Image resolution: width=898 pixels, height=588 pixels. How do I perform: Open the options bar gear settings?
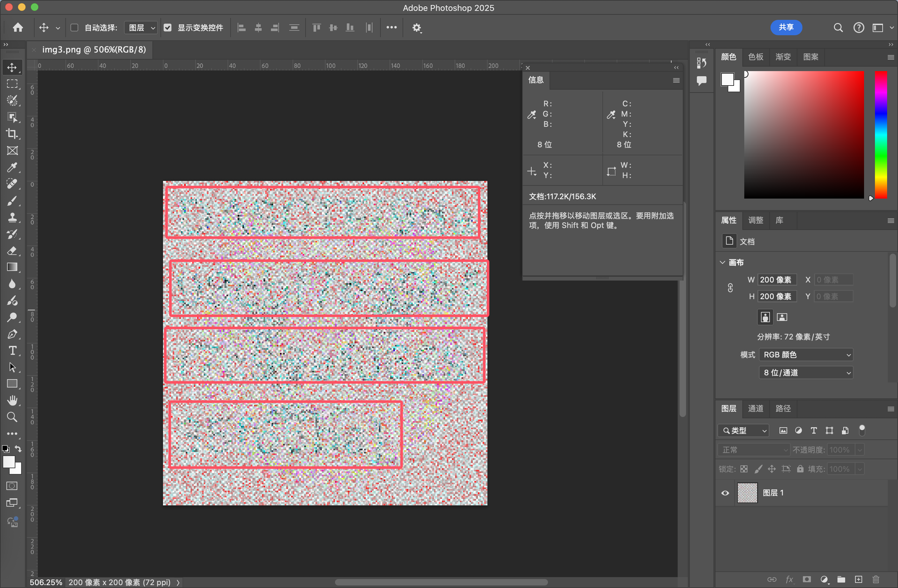[x=417, y=28]
